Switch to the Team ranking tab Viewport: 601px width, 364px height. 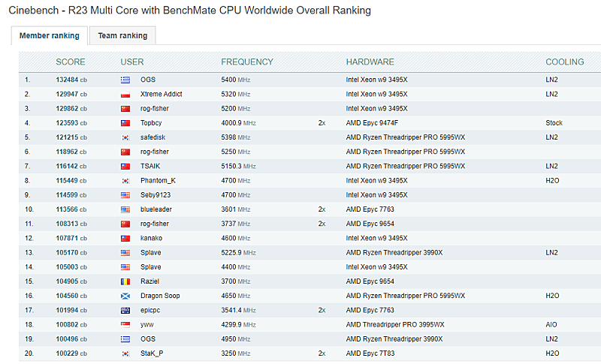122,35
